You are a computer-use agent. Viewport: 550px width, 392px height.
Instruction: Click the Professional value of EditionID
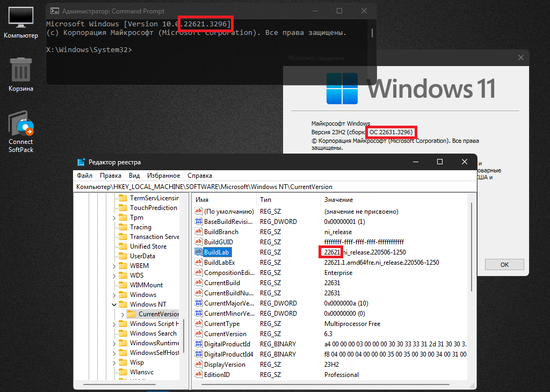(341, 374)
